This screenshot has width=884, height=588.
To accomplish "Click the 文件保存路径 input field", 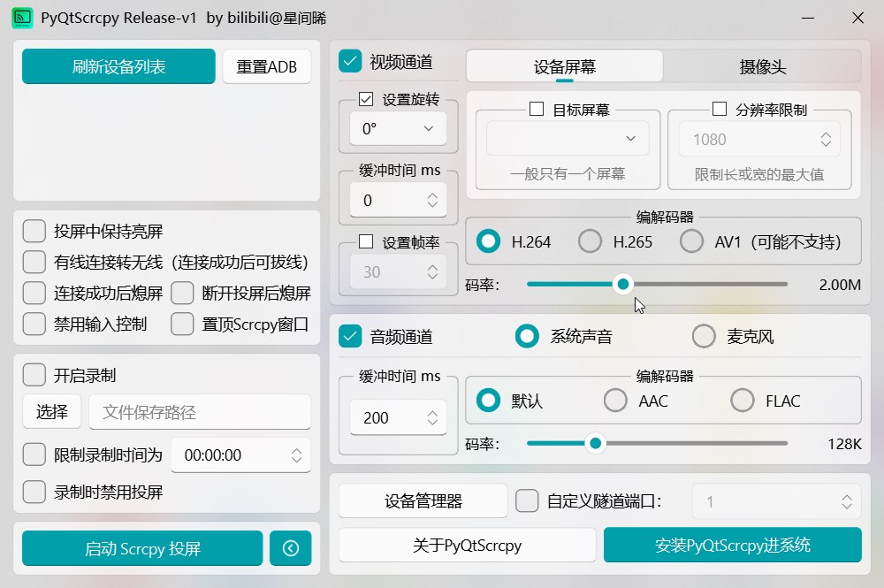I will tap(200, 412).
